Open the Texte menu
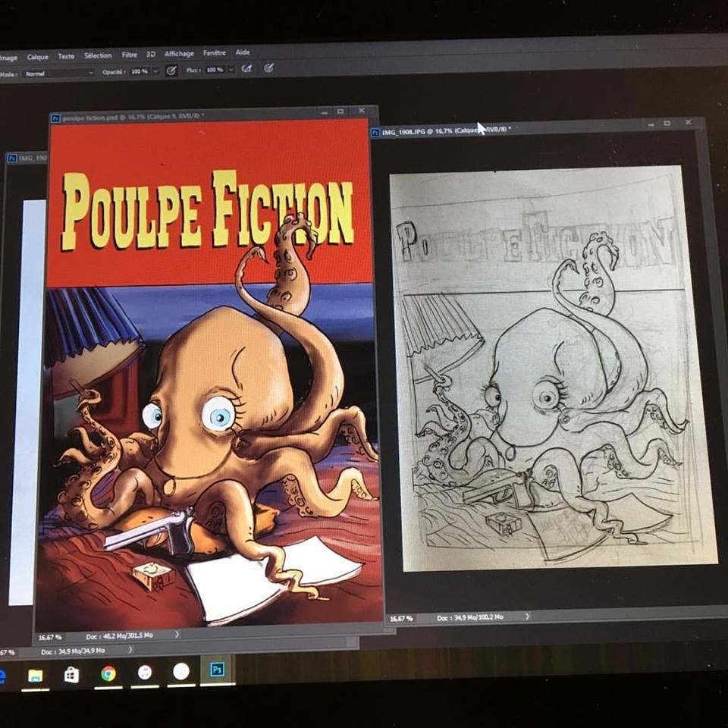The image size is (728, 728). point(66,55)
